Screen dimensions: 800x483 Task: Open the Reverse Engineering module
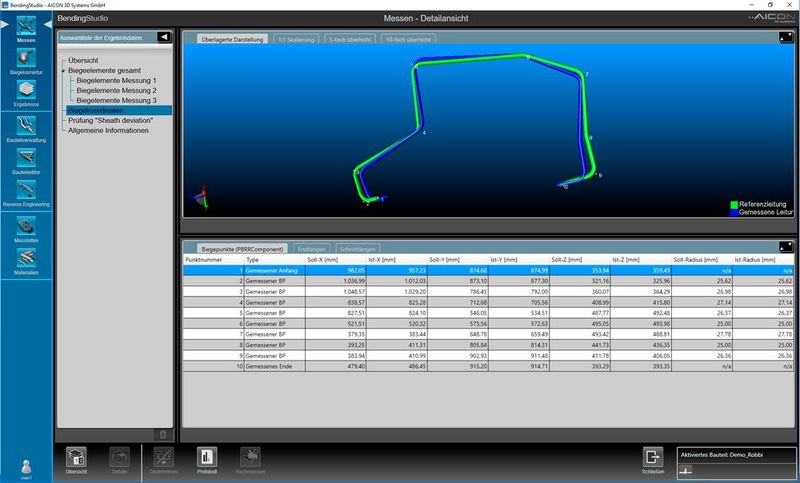coord(26,190)
